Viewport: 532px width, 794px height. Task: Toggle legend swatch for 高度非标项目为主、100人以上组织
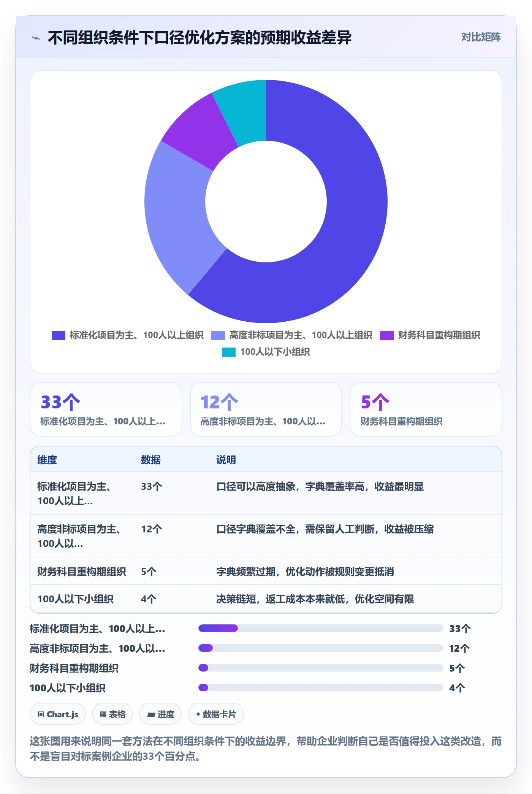(218, 335)
